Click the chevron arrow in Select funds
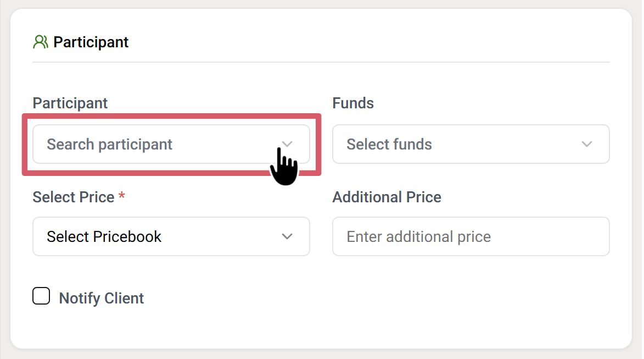Viewport: 644px width, 359px height. [x=587, y=144]
